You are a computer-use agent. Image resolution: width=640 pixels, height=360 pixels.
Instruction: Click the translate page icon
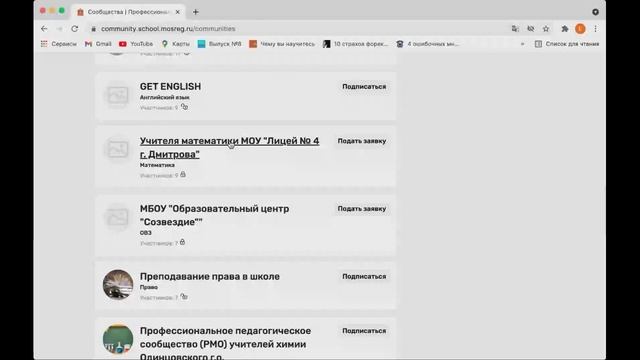pyautogui.click(x=515, y=29)
